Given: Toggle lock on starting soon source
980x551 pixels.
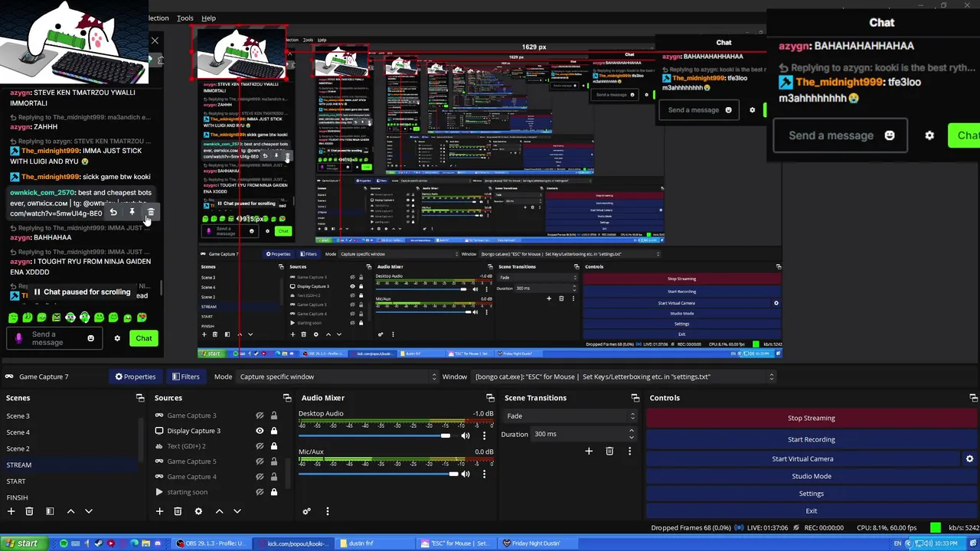Looking at the screenshot, I should click(x=273, y=492).
